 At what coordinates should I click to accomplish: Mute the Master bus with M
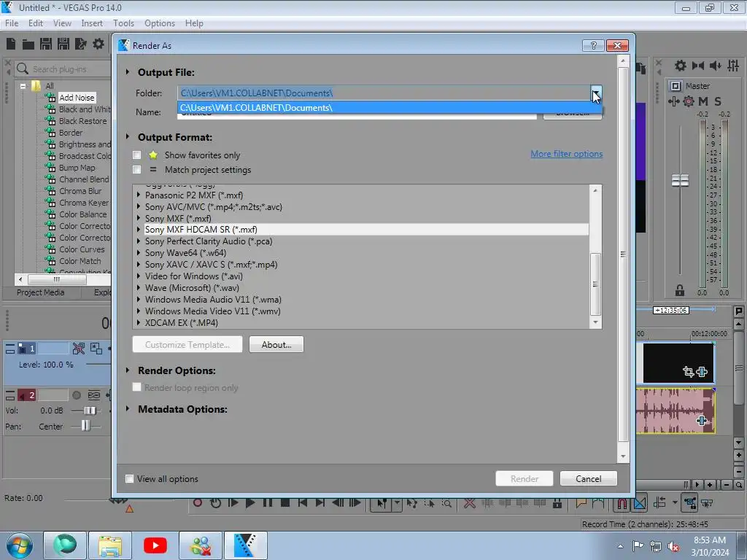pos(703,101)
